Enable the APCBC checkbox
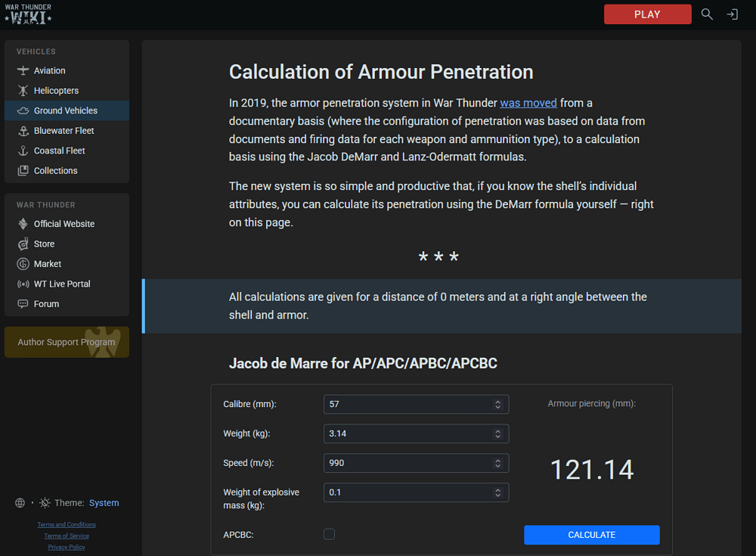756x556 pixels. click(329, 534)
